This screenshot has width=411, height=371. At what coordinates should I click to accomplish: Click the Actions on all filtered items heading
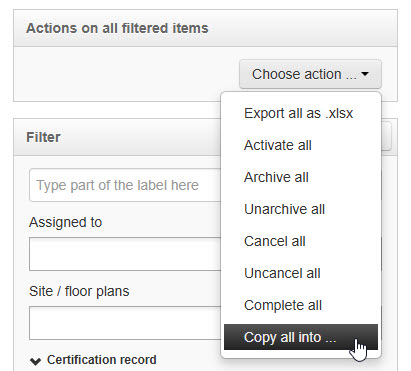(x=117, y=28)
